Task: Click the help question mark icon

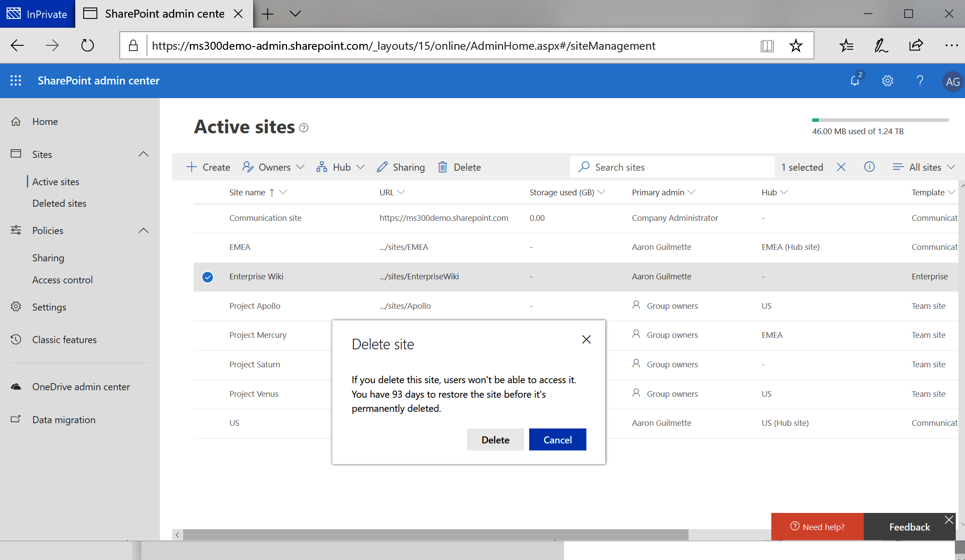Action: [920, 81]
